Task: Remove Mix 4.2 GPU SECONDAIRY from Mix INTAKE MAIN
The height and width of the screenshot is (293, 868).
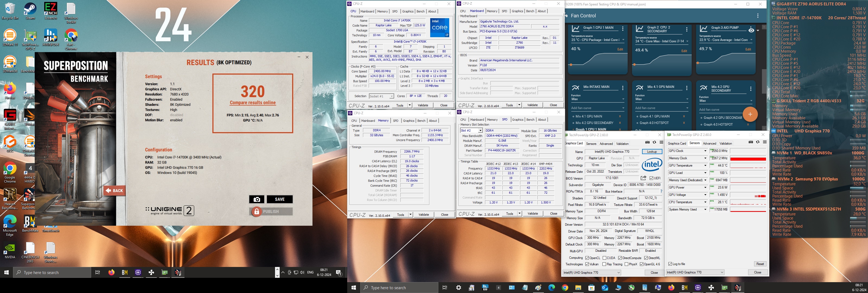Action: pos(620,123)
